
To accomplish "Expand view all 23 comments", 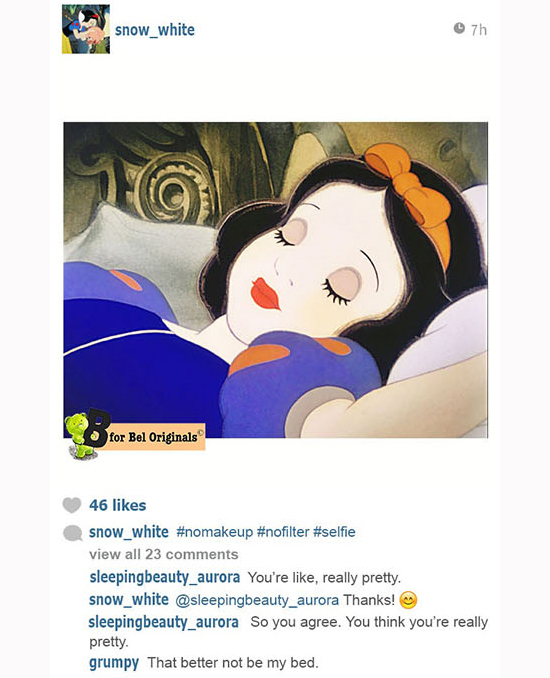I will click(x=163, y=554).
